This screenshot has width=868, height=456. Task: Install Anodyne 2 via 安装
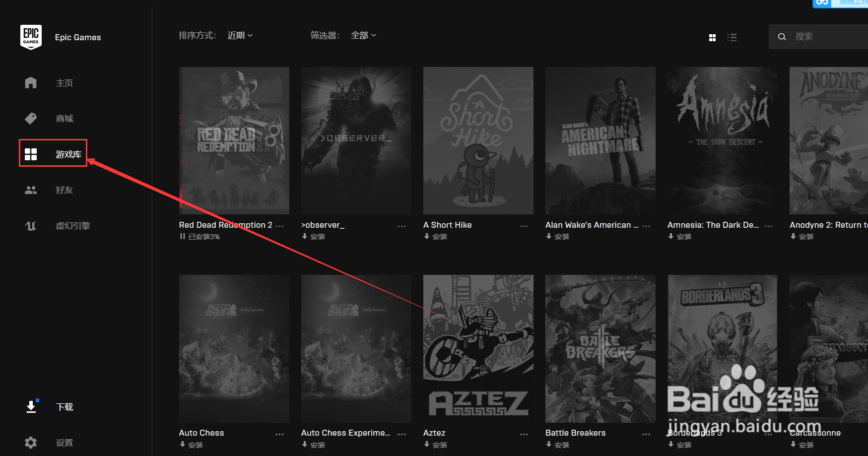pyautogui.click(x=801, y=237)
